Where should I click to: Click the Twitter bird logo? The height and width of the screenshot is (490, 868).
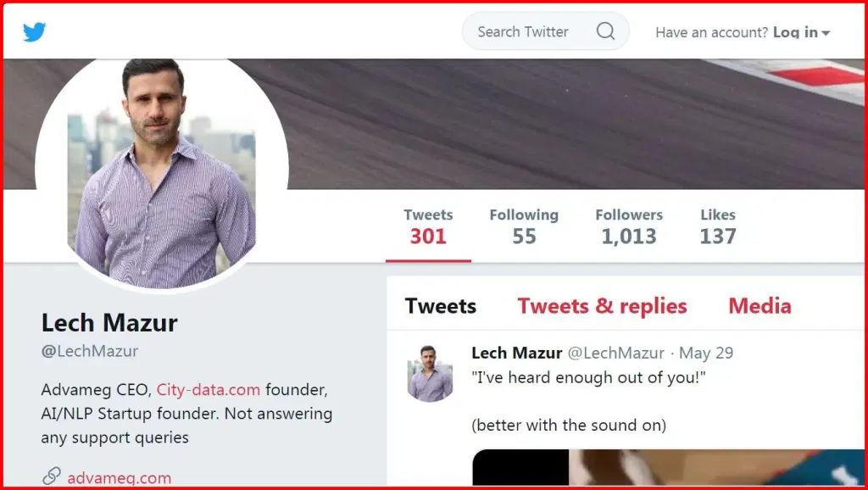pyautogui.click(x=35, y=32)
